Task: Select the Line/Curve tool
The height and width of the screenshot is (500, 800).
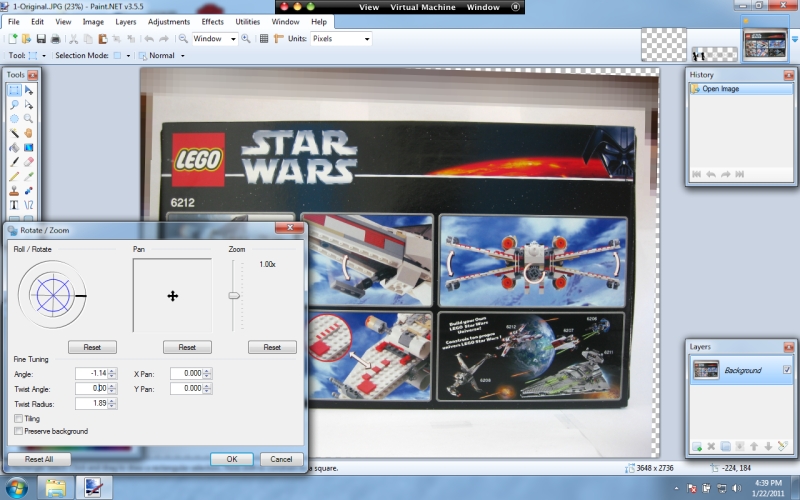Action: tap(29, 205)
